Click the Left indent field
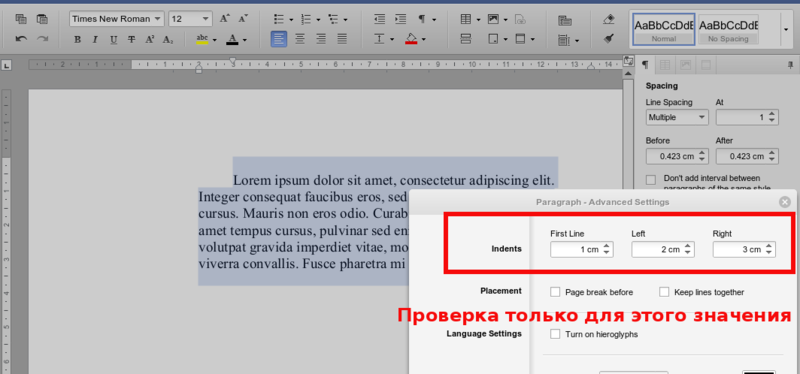 pyautogui.click(x=663, y=250)
